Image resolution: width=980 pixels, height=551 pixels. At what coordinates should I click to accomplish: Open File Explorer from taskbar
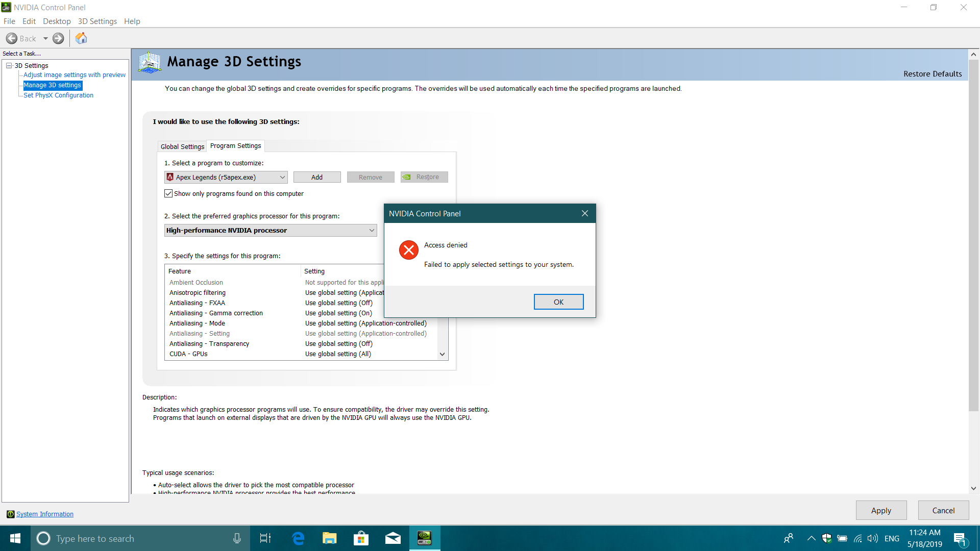point(330,538)
